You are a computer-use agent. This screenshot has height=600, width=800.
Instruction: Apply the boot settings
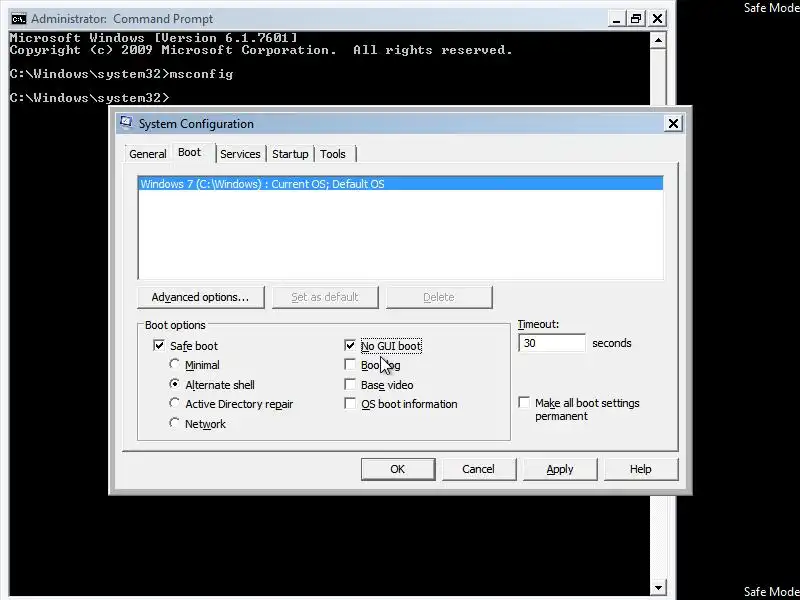click(560, 469)
